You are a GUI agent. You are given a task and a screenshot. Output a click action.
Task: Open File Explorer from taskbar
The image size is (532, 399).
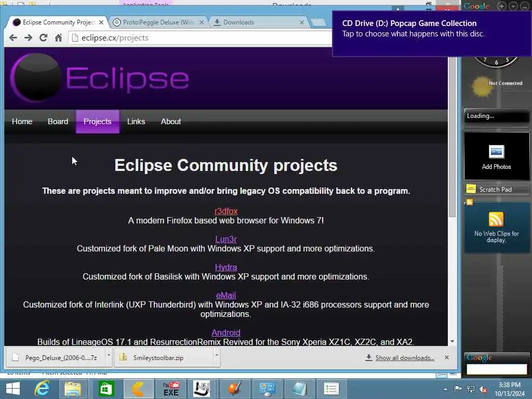coord(73,389)
